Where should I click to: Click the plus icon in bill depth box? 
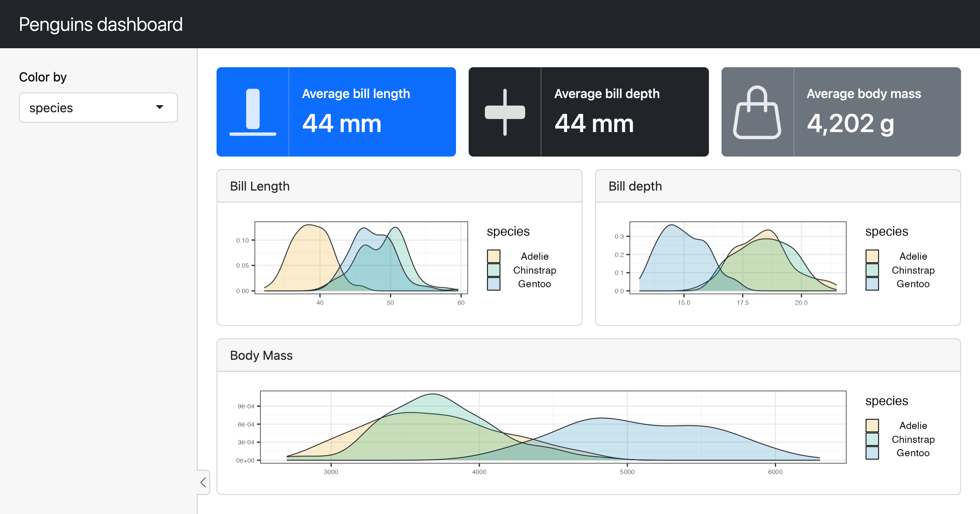pyautogui.click(x=505, y=112)
